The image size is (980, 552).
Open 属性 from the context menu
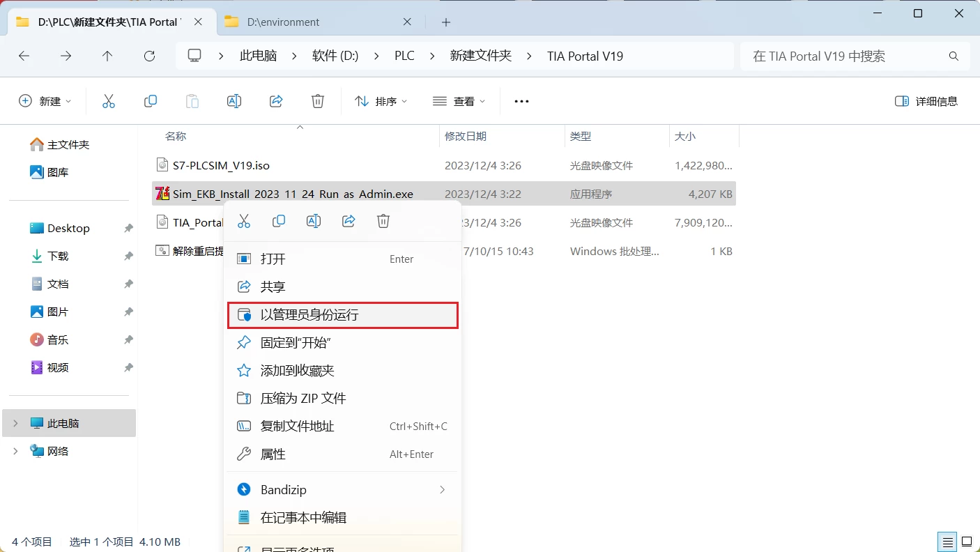(342, 454)
